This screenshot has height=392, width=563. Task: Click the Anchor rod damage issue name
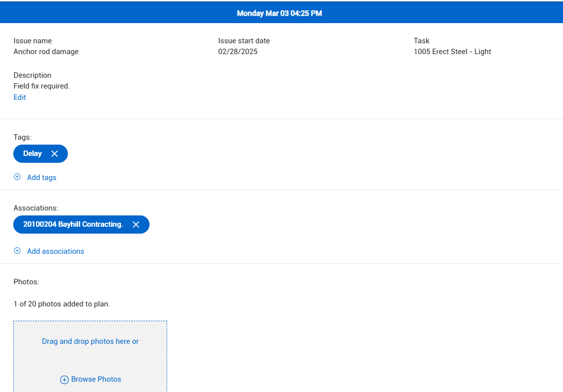click(x=46, y=52)
